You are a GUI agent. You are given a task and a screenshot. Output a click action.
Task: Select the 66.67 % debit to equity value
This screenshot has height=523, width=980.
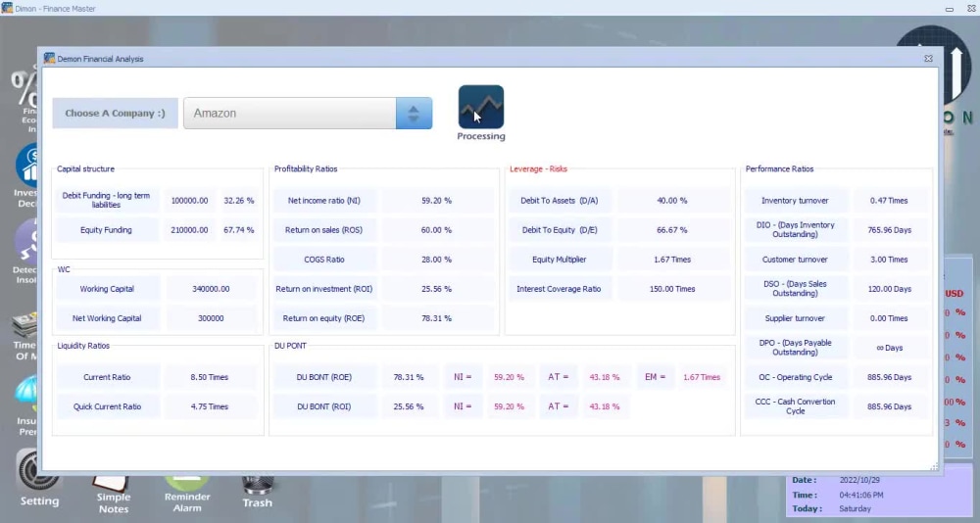click(x=672, y=230)
